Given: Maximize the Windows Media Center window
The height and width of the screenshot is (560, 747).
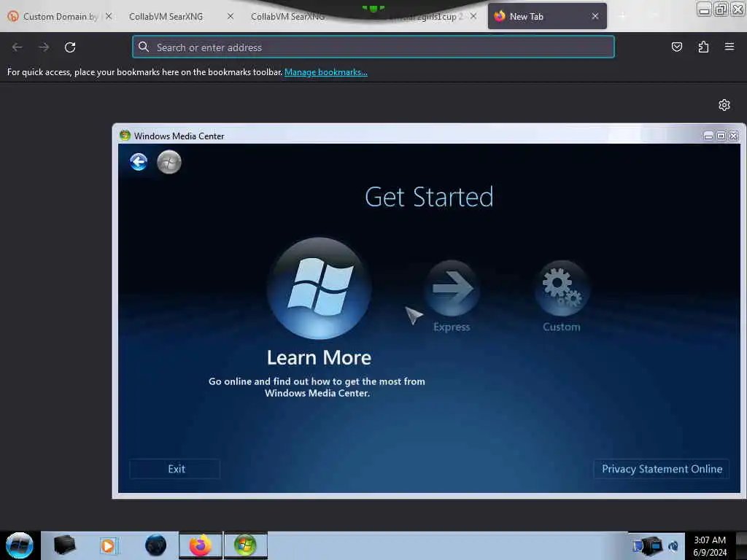Looking at the screenshot, I should coord(721,136).
